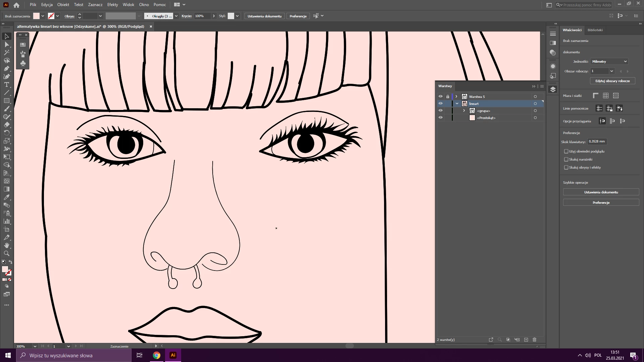The height and width of the screenshot is (362, 644).
Task: Enable Użyj obwiedni podglądu checkbox
Action: tap(566, 152)
